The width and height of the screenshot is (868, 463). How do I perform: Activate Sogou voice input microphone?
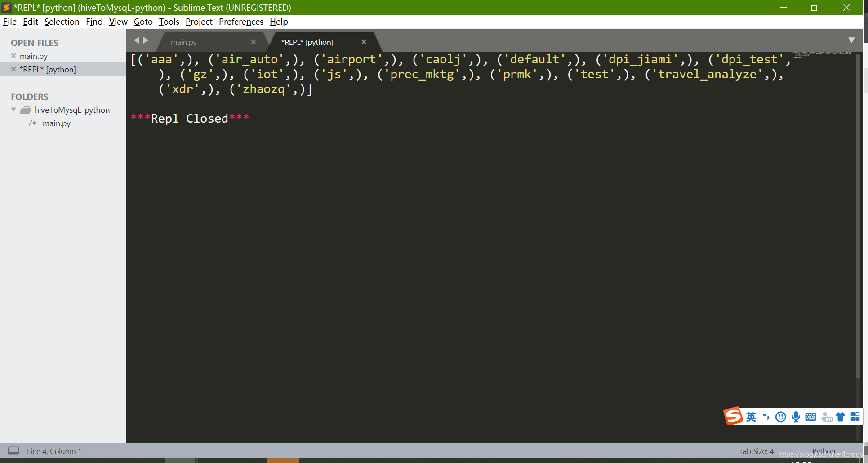coord(796,417)
